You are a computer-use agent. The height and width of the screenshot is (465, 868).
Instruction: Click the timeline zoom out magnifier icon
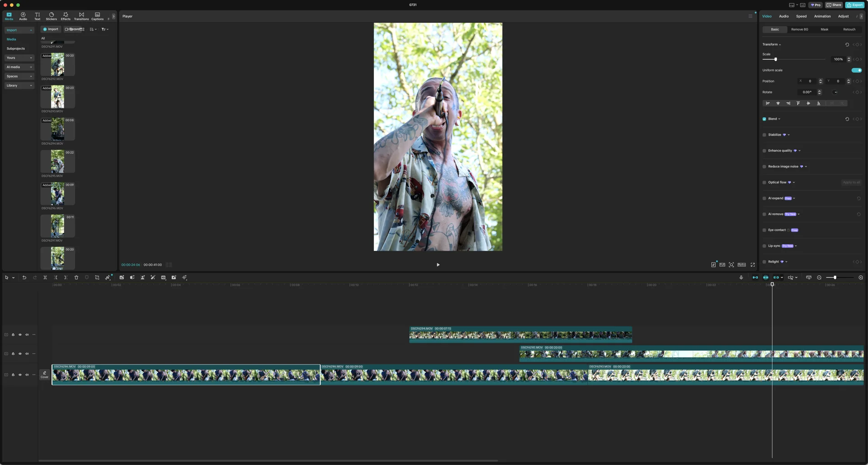pyautogui.click(x=819, y=277)
